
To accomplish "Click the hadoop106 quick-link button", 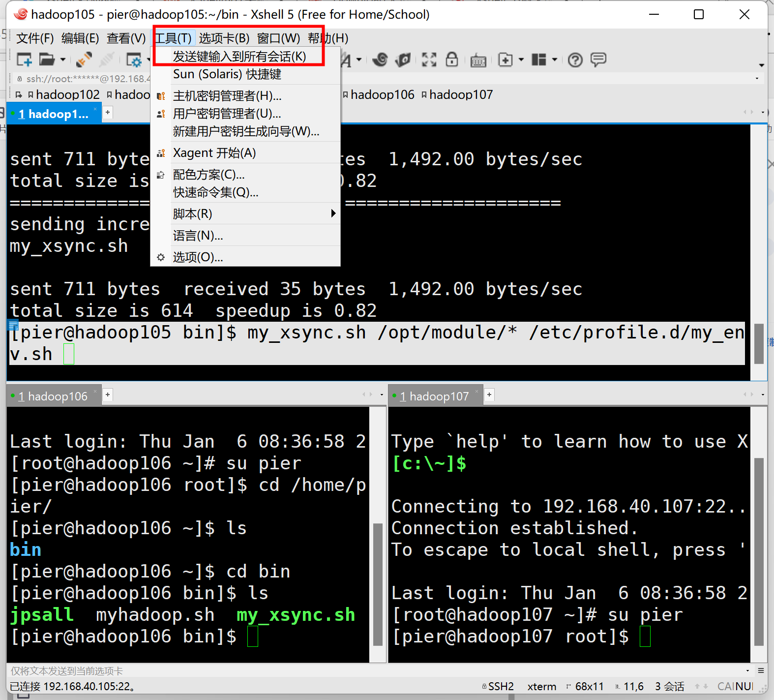I will (x=378, y=94).
